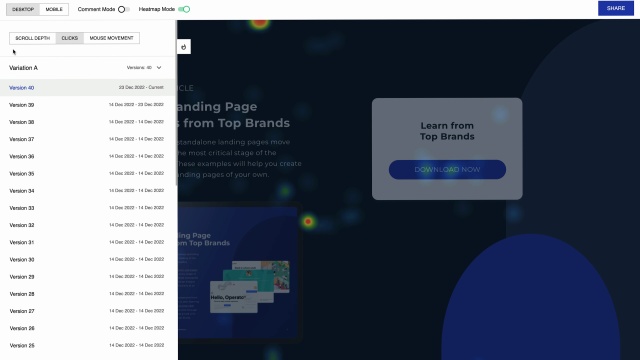Switch to the Scroll Depth tab
This screenshot has width=640, height=360.
point(33,38)
